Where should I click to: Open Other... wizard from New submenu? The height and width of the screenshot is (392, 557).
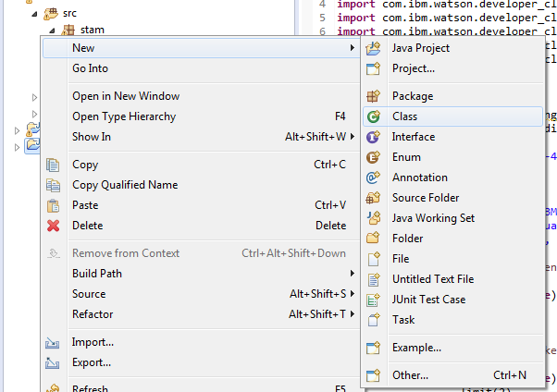(x=410, y=375)
